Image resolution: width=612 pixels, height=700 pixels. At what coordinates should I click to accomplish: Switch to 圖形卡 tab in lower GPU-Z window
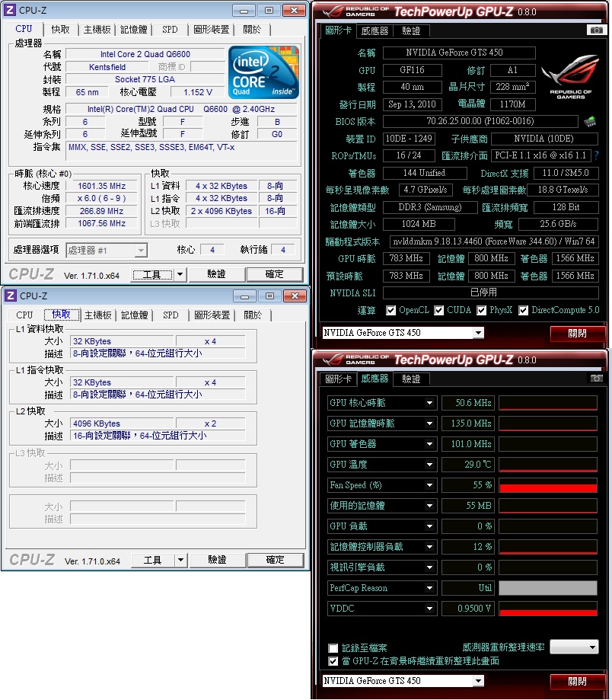(338, 379)
